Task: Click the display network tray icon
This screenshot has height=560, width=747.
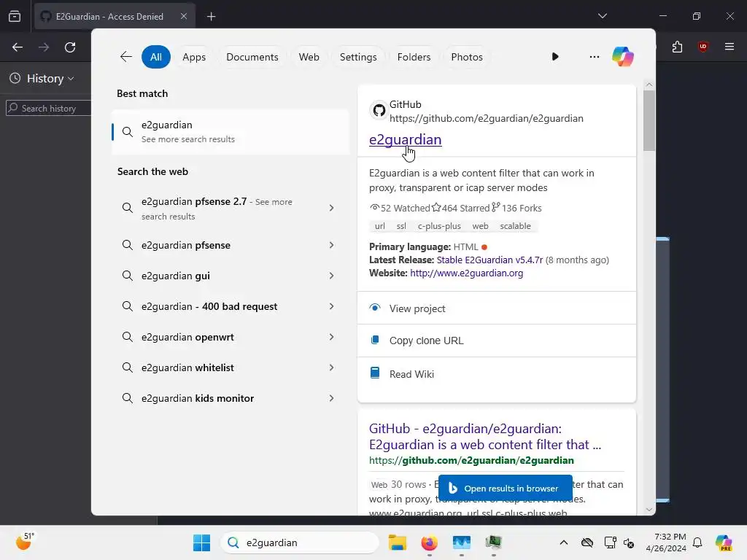Action: [x=610, y=542]
